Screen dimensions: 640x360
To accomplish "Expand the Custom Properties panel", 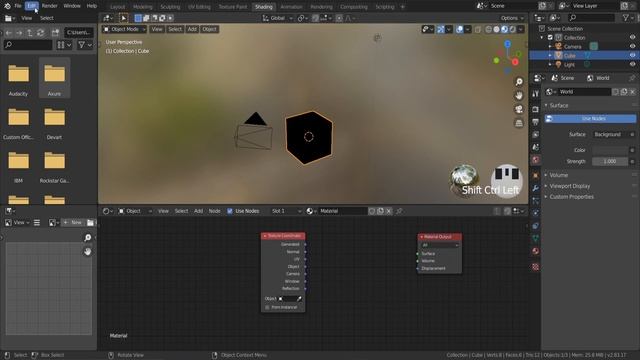I will tap(571, 197).
